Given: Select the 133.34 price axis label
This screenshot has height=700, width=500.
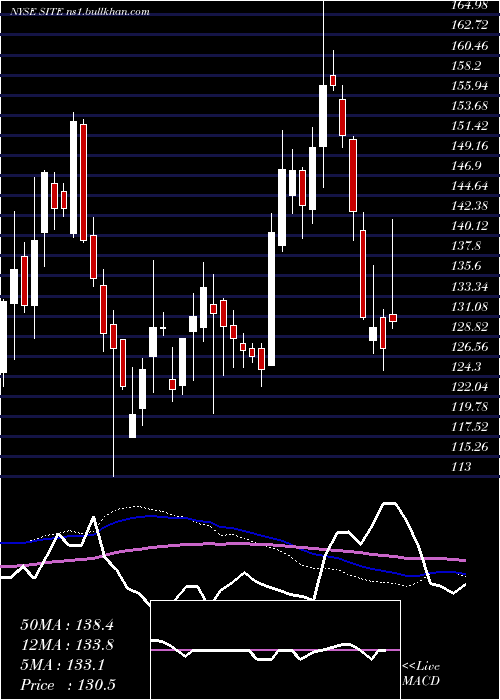Looking at the screenshot, I should 470,286.
